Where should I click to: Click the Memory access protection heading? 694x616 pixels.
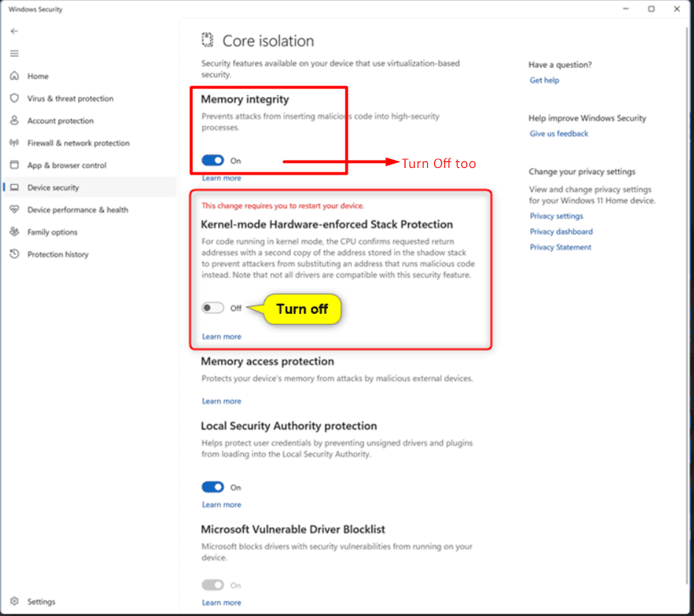[267, 361]
